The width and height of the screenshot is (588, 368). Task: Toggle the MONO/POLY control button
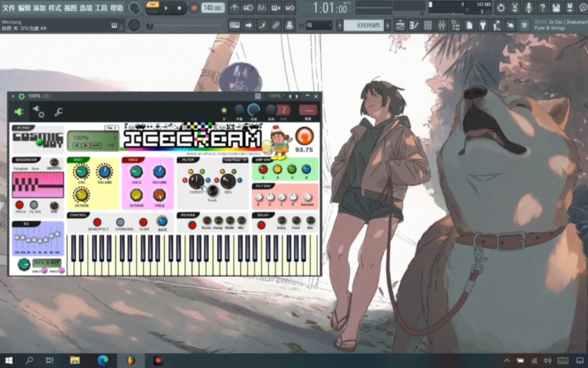(97, 222)
